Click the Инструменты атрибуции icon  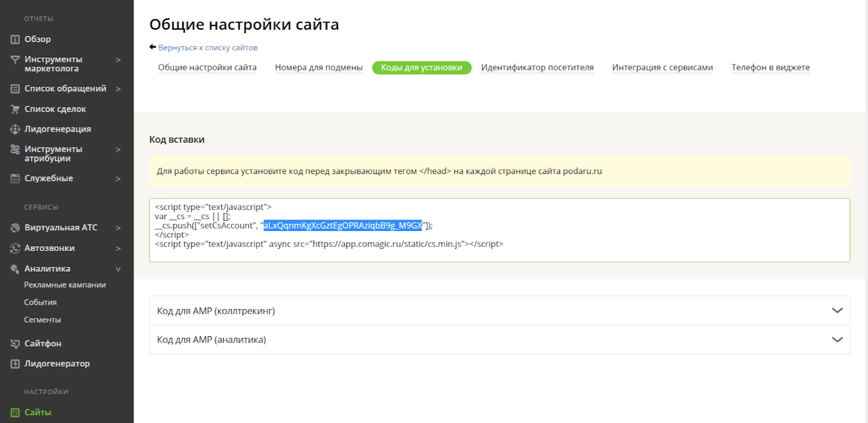point(15,149)
